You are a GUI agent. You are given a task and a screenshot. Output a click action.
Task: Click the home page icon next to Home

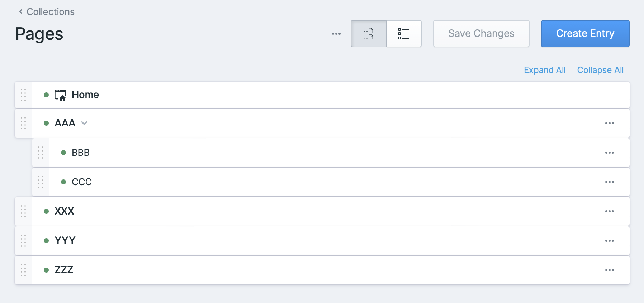pyautogui.click(x=60, y=95)
